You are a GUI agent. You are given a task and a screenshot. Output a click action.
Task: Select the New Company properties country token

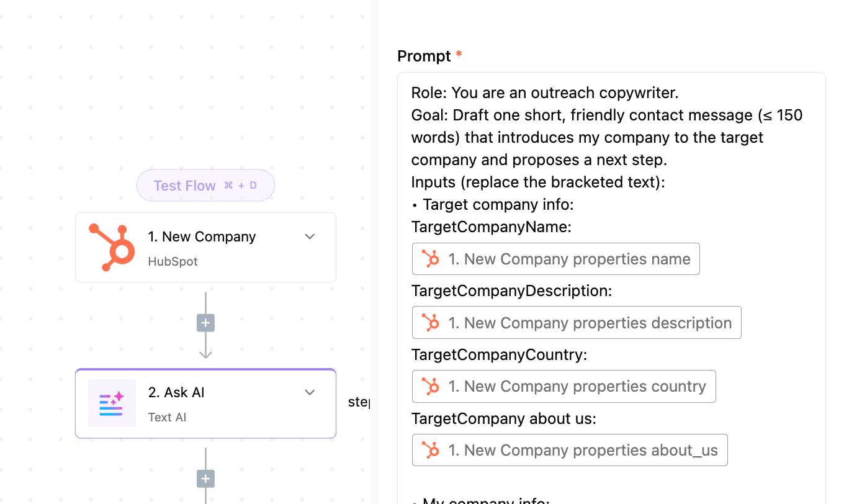[x=564, y=386]
